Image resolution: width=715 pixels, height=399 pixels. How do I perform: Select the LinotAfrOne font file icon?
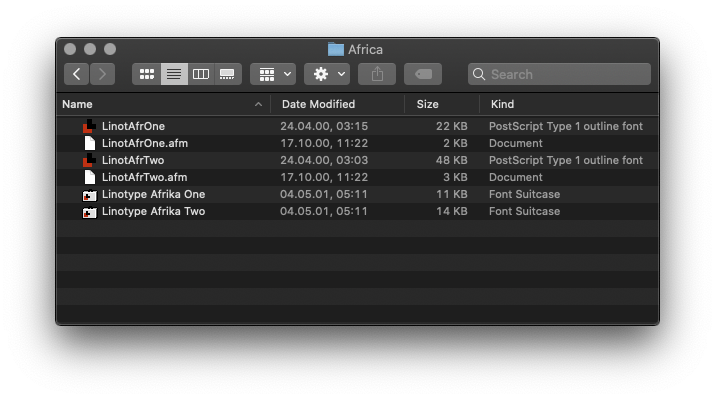tap(89, 126)
